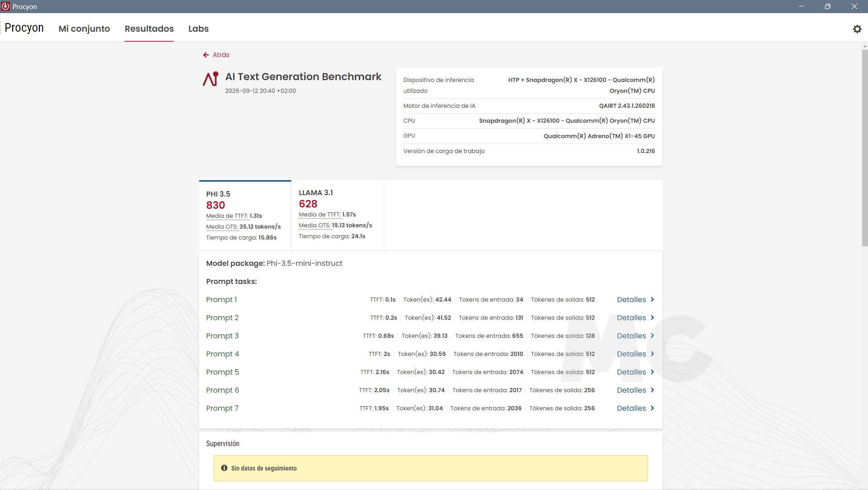The width and height of the screenshot is (868, 490).
Task: Minimize the Procyon window
Action: [x=801, y=6]
